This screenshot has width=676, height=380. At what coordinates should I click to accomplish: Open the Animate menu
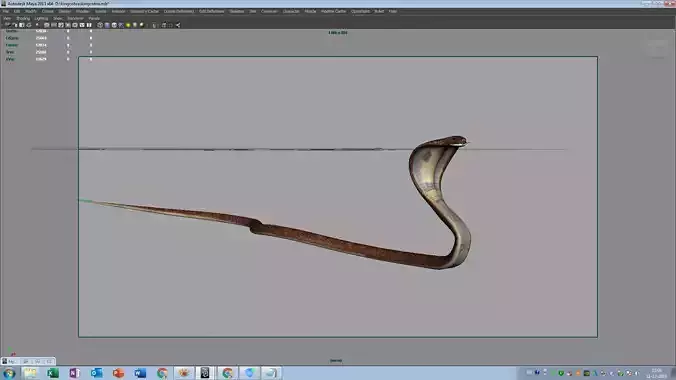(118, 11)
